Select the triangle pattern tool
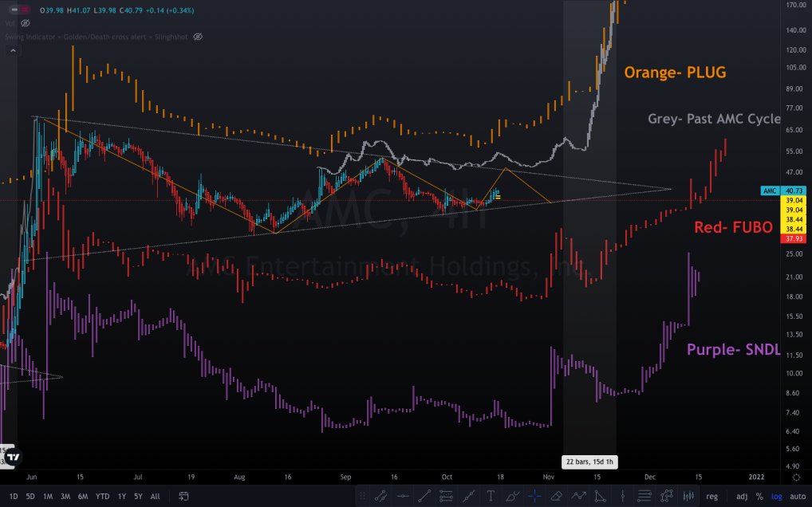This screenshot has width=812, height=507. tap(600, 496)
